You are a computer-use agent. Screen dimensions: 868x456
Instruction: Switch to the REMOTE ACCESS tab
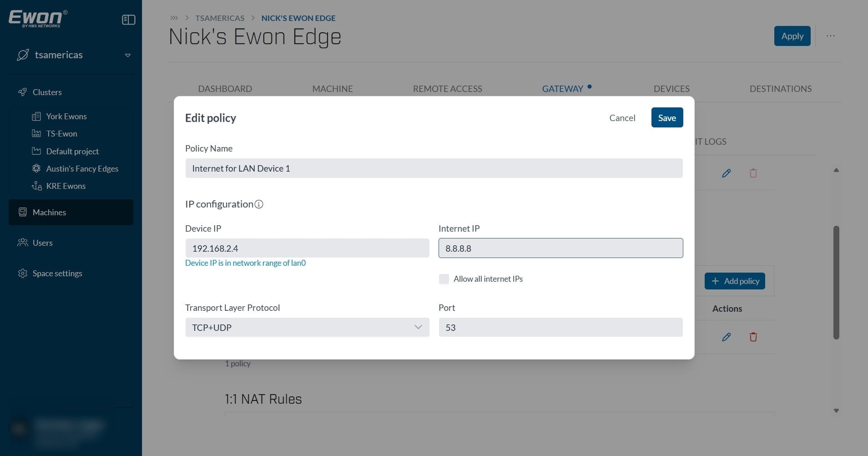448,89
